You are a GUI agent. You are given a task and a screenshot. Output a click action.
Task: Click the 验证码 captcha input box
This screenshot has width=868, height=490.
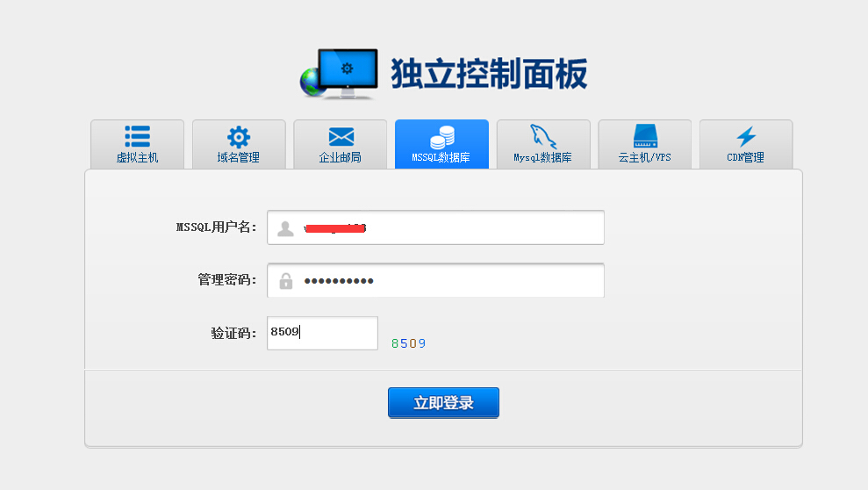coord(322,333)
